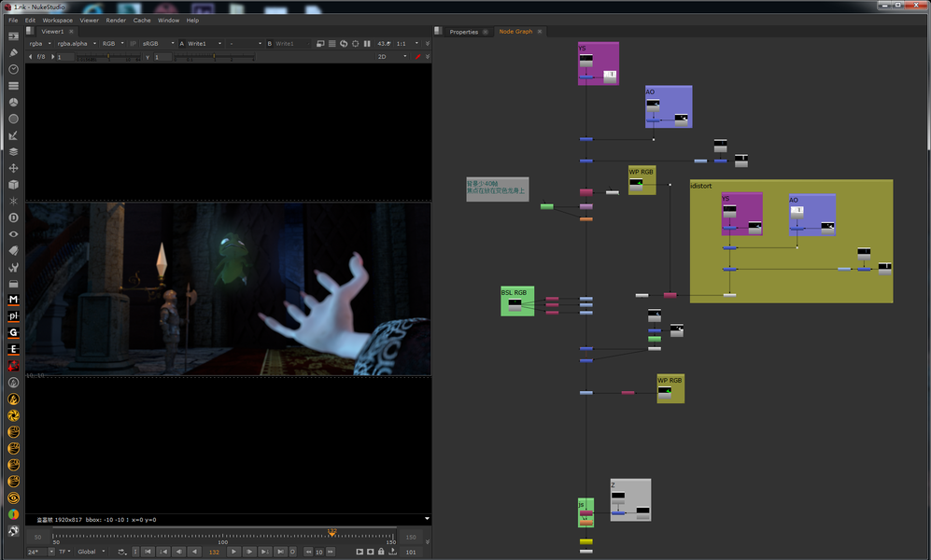This screenshot has width=931, height=560.
Task: Open the Views nodes eye icon
Action: pos(13,234)
